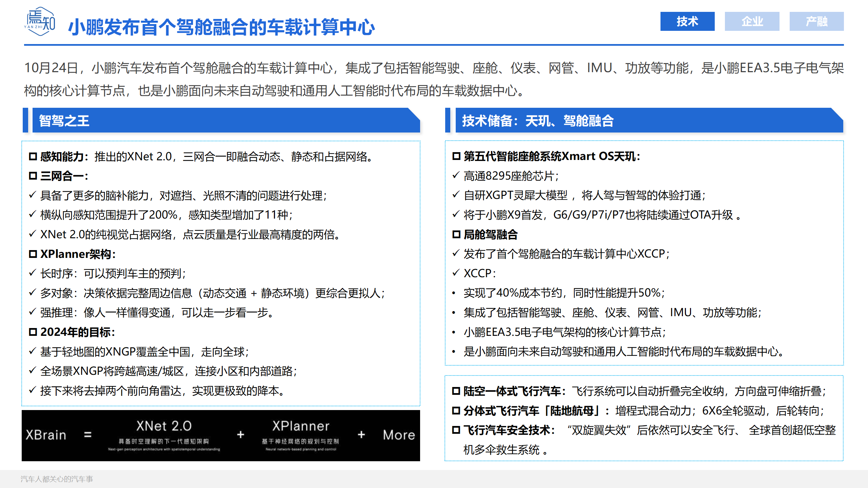Image resolution: width=868 pixels, height=488 pixels.
Task: Click the checkmark before XCCP：
Action: point(456,272)
